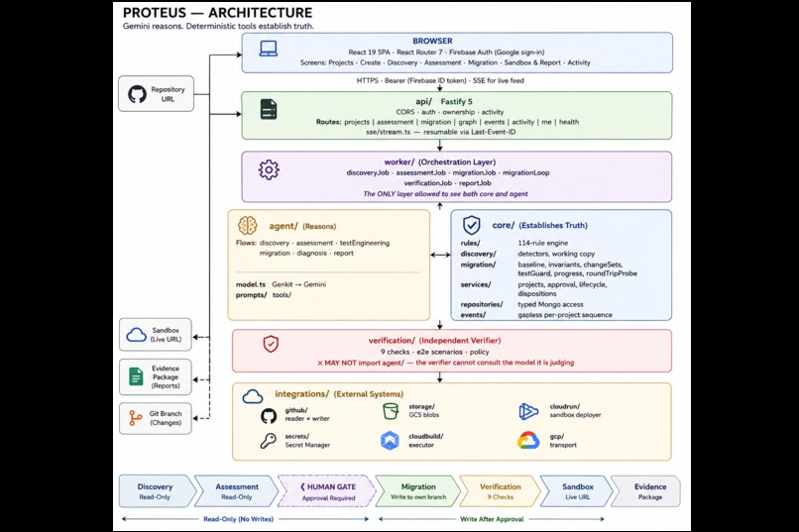Click the GitHub icon in Repository URL box
The height and width of the screenshot is (532, 799).
[x=137, y=94]
